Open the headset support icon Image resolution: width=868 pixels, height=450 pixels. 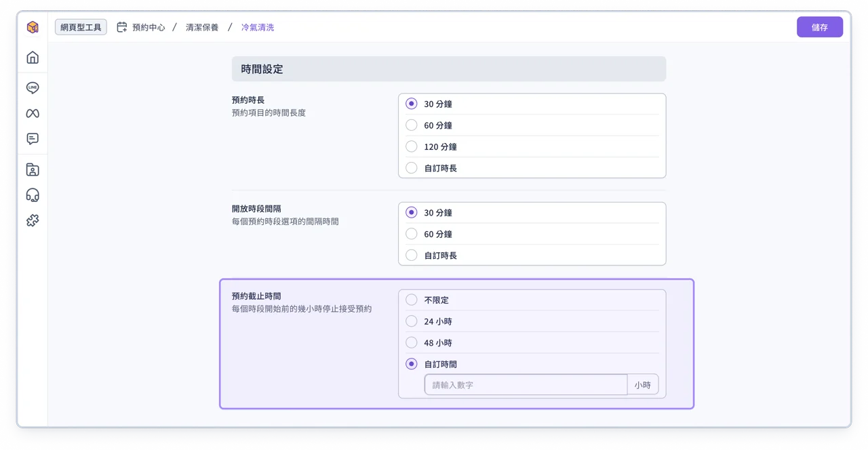[33, 195]
